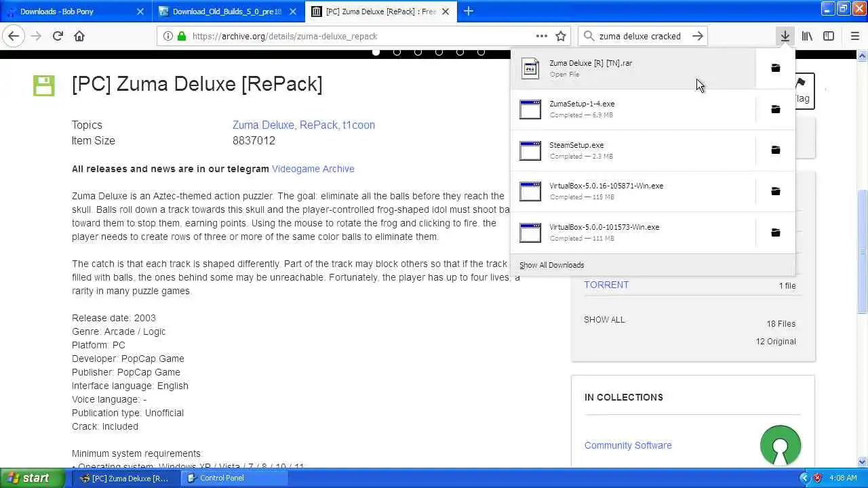This screenshot has width=868, height=488.
Task: Open the Library icon
Action: click(807, 36)
